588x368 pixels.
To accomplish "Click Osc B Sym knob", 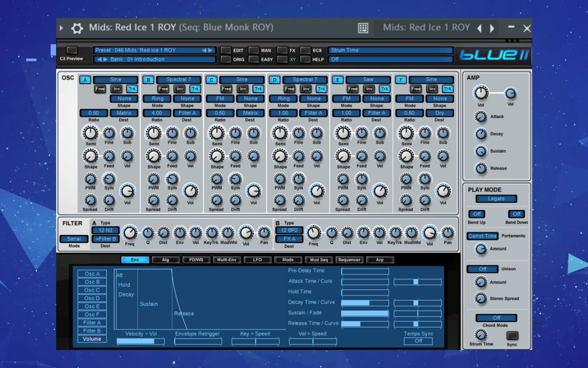I will [x=172, y=179].
